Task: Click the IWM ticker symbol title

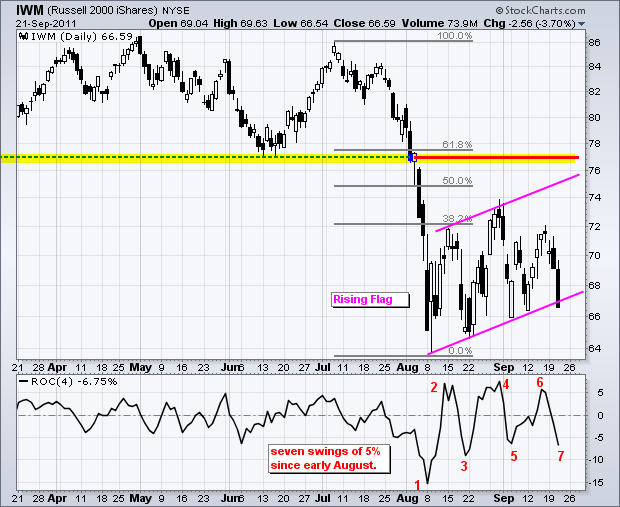Action: tap(30, 10)
